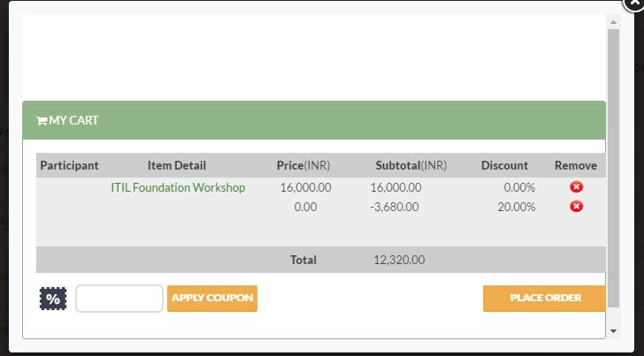Remove the 20.00% discount row
This screenshot has width=644, height=356.
pos(576,207)
